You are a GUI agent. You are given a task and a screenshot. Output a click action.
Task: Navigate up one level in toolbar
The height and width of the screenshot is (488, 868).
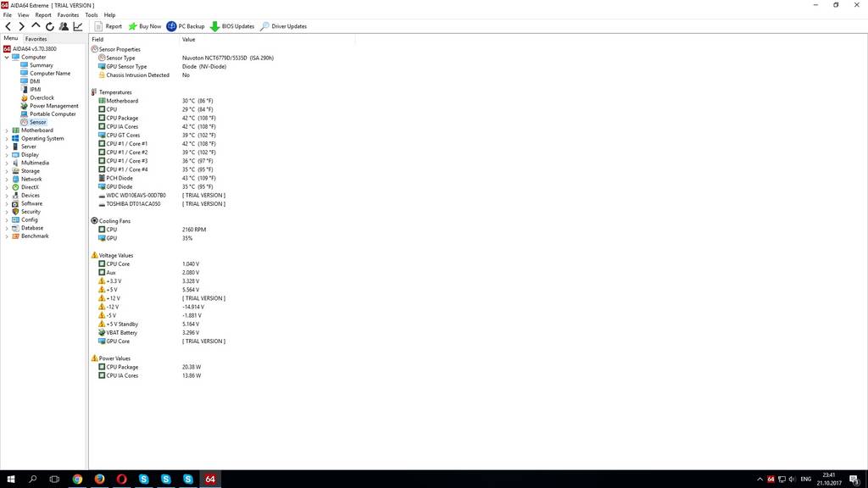36,26
